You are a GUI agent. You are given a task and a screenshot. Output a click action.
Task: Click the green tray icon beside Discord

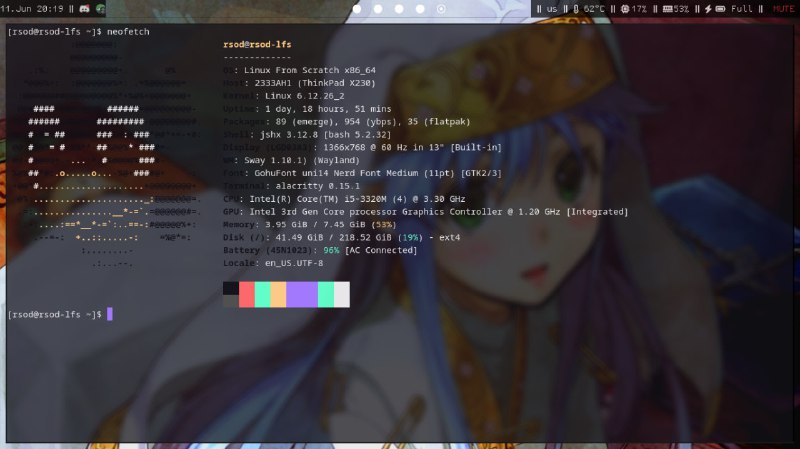pyautogui.click(x=101, y=9)
